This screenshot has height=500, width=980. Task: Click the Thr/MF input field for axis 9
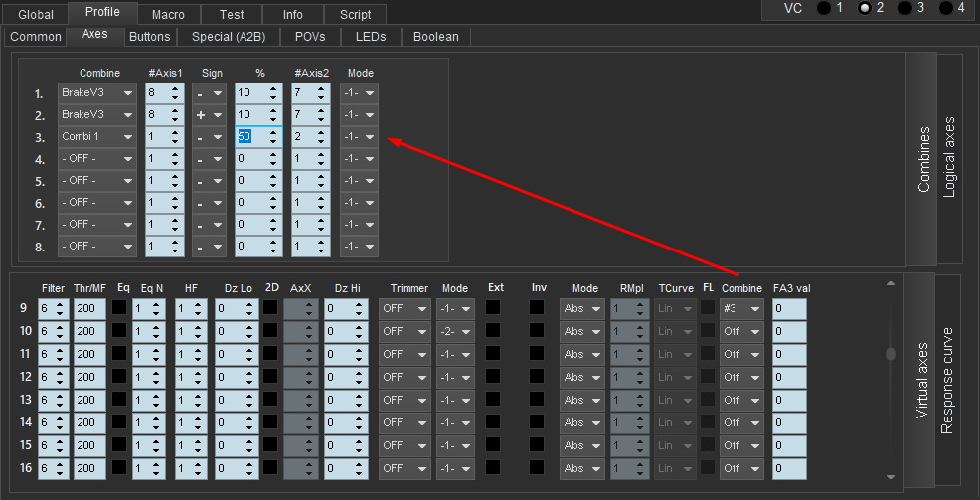89,309
